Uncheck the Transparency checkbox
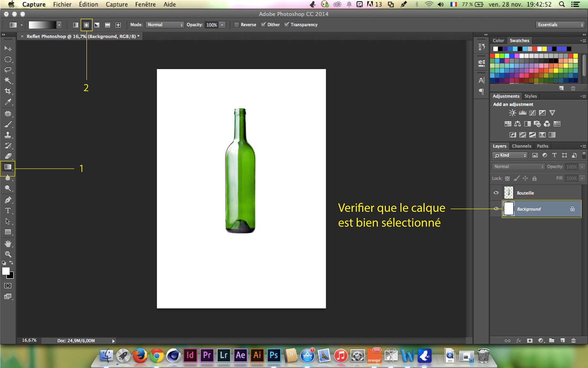 click(x=287, y=25)
